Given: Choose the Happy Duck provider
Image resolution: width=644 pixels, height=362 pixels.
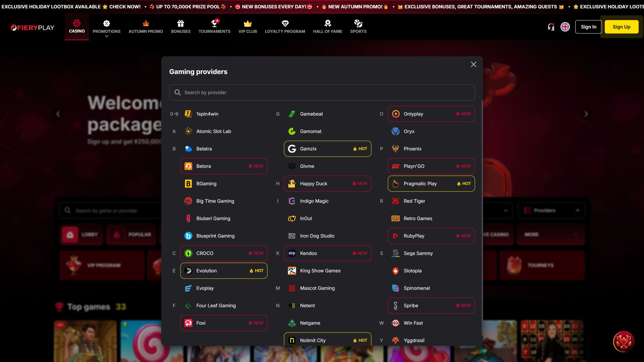Looking at the screenshot, I should [327, 184].
